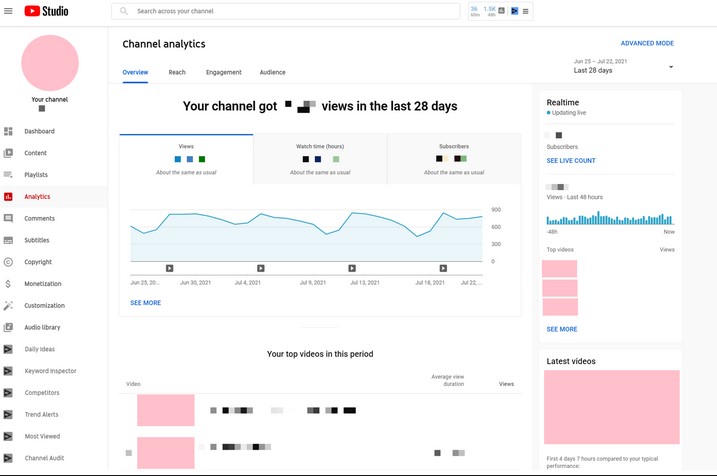Image resolution: width=717 pixels, height=476 pixels.
Task: Click the channel profile avatar
Action: (50, 63)
